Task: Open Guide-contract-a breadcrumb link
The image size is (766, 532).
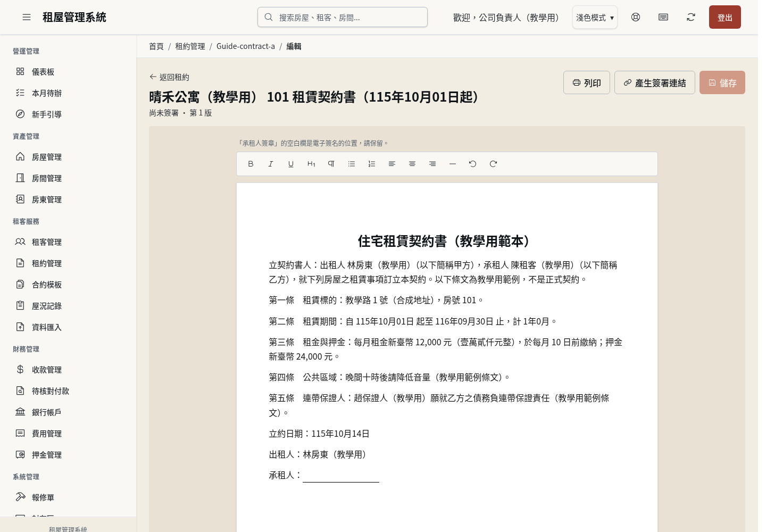Action: click(x=246, y=46)
